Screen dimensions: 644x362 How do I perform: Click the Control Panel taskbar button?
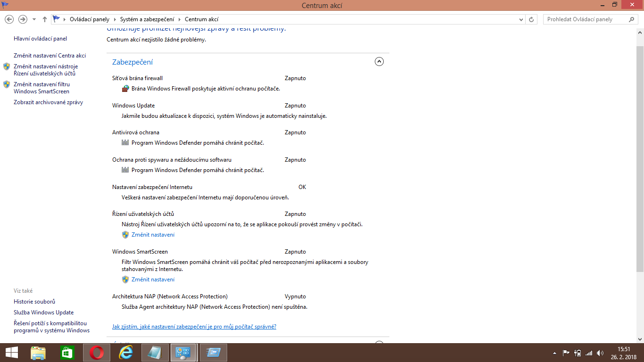click(183, 353)
